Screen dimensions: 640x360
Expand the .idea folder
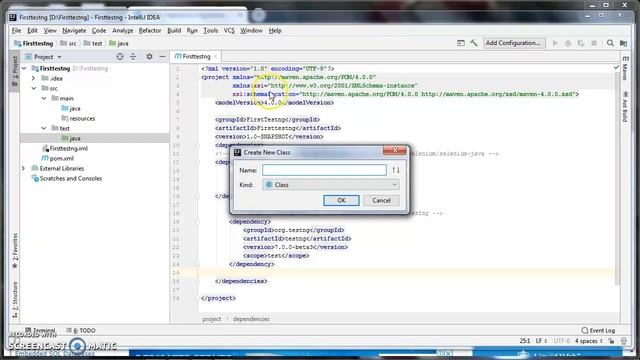click(34, 78)
